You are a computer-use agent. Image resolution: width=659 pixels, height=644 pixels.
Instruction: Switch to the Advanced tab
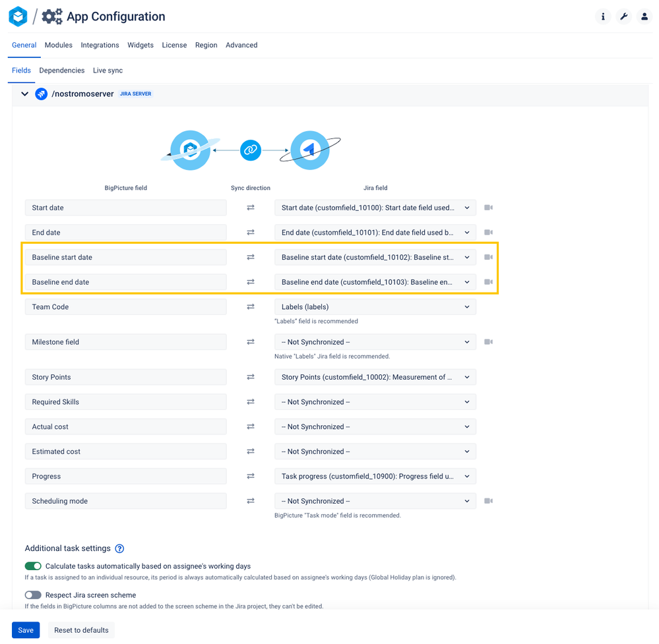(241, 45)
